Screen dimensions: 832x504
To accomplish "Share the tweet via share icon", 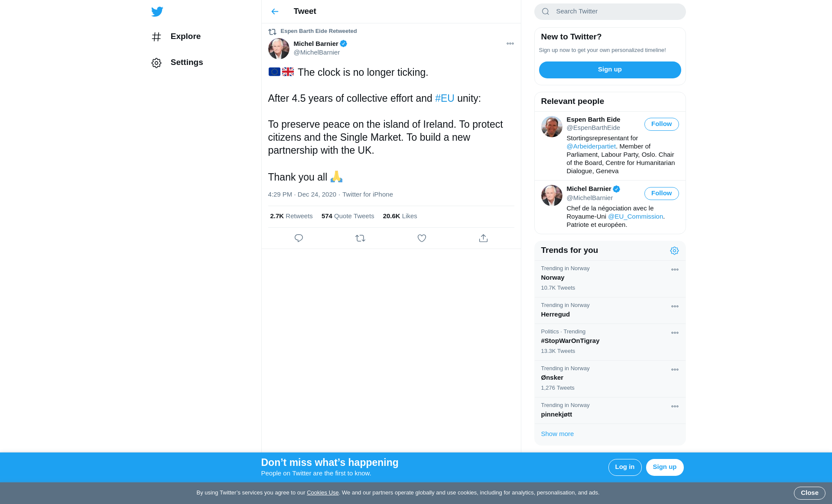I will point(483,238).
